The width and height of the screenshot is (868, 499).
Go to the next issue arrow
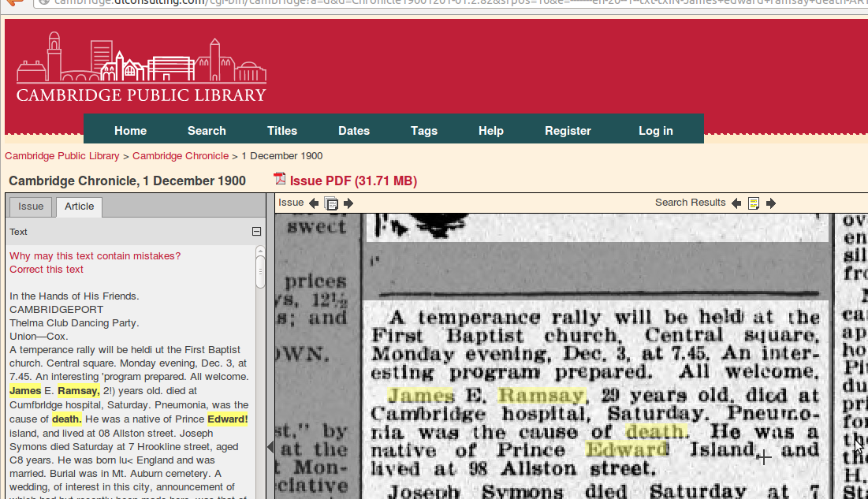point(348,203)
